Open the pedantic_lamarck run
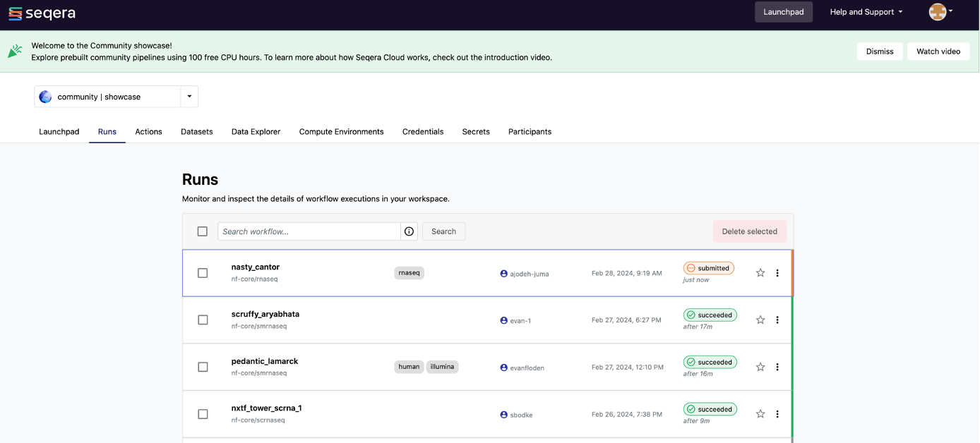This screenshot has height=443, width=980. [x=265, y=361]
